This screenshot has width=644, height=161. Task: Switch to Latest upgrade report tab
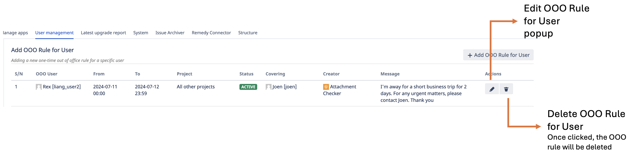pos(103,33)
